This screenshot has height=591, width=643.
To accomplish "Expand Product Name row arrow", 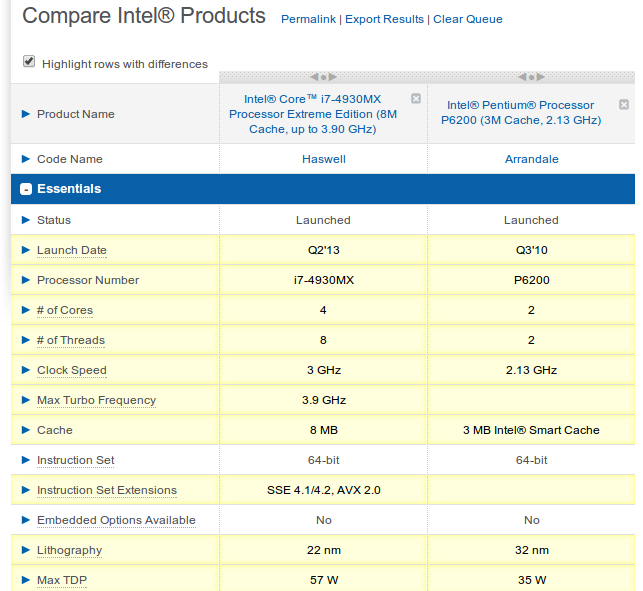I will [25, 114].
